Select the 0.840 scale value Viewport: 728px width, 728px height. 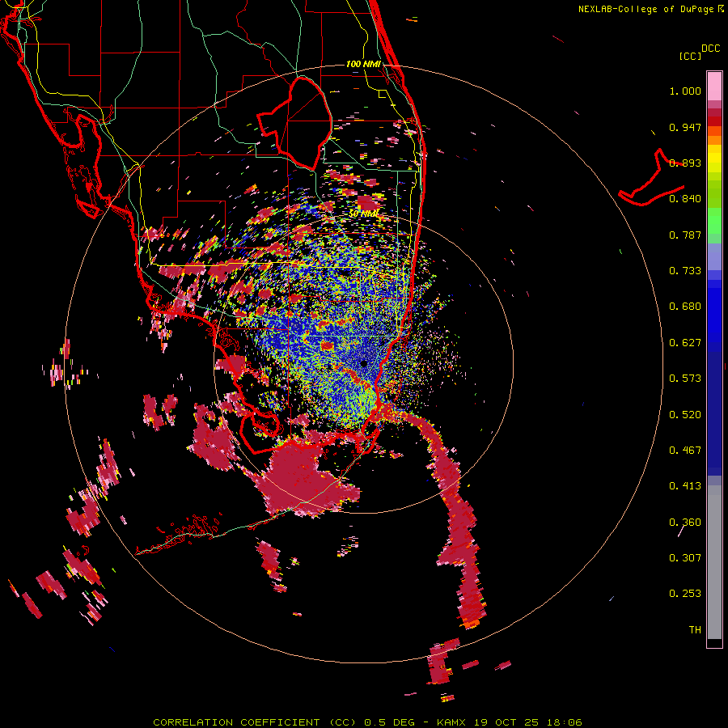[685, 199]
